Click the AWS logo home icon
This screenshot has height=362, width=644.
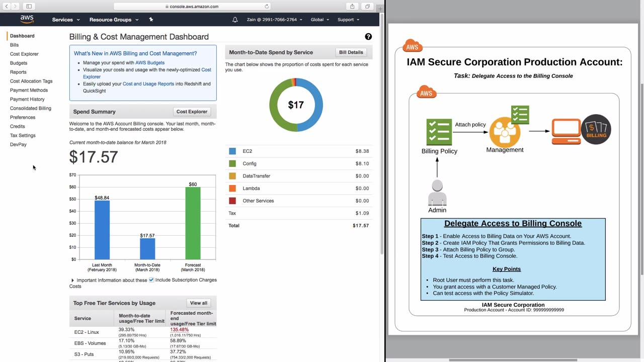pos(27,19)
